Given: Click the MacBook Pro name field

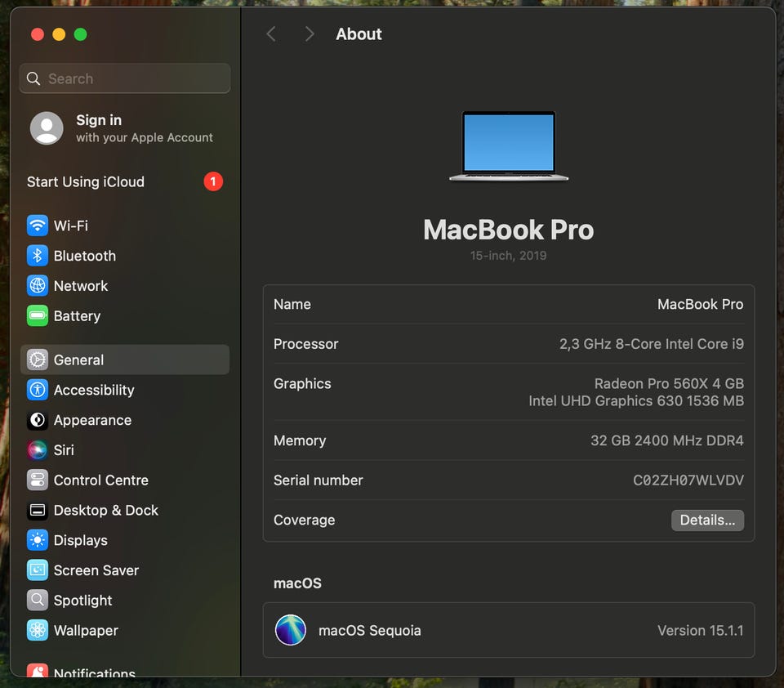Looking at the screenshot, I should 700,304.
